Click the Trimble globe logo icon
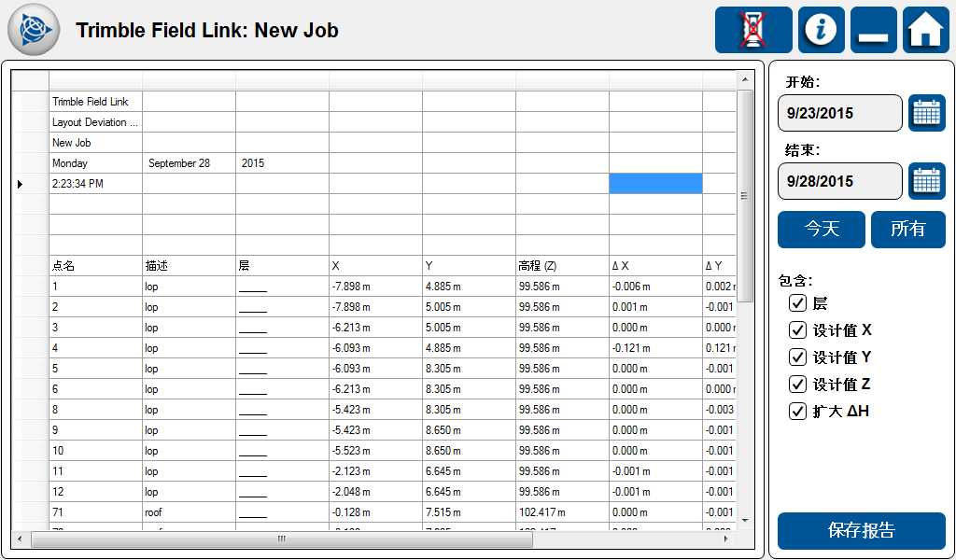Image resolution: width=956 pixels, height=560 pixels. [x=34, y=29]
